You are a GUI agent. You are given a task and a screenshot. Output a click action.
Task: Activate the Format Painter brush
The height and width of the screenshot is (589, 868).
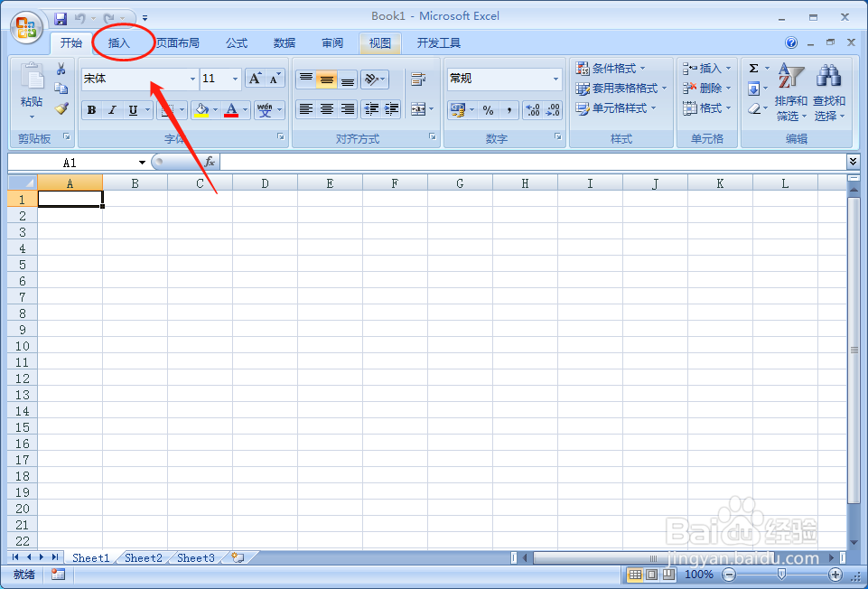[61, 108]
